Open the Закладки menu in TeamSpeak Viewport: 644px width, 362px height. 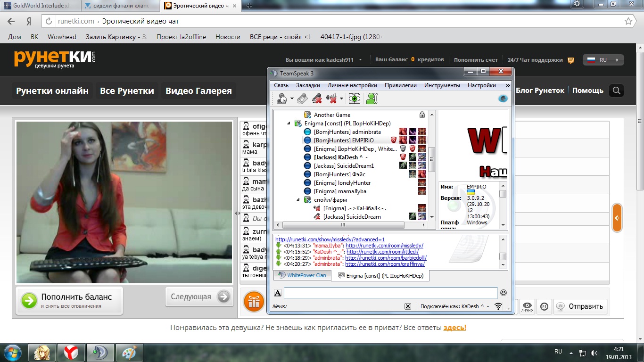coord(308,85)
